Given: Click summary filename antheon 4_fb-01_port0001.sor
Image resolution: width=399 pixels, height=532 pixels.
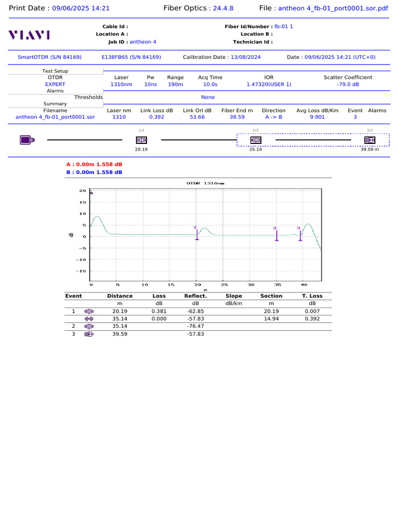Looking at the screenshot, I should pyautogui.click(x=55, y=117).
